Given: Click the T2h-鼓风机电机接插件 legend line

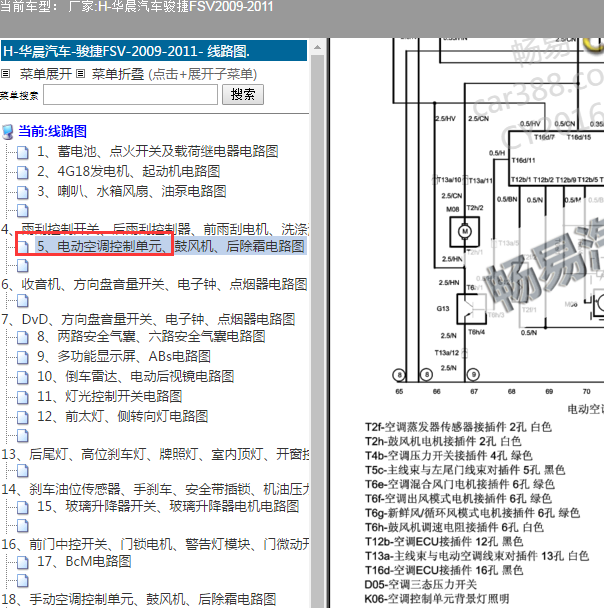Looking at the screenshot, I should [x=443, y=442].
